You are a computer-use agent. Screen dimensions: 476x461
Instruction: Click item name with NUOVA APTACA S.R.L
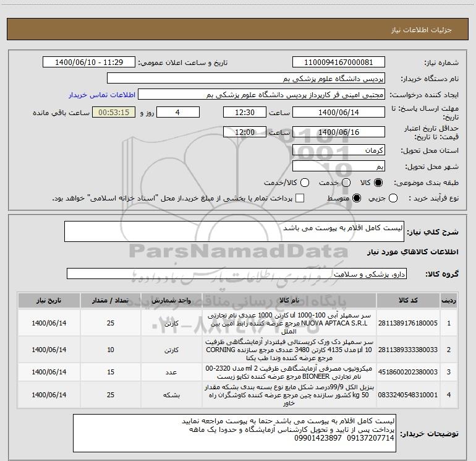(289, 323)
